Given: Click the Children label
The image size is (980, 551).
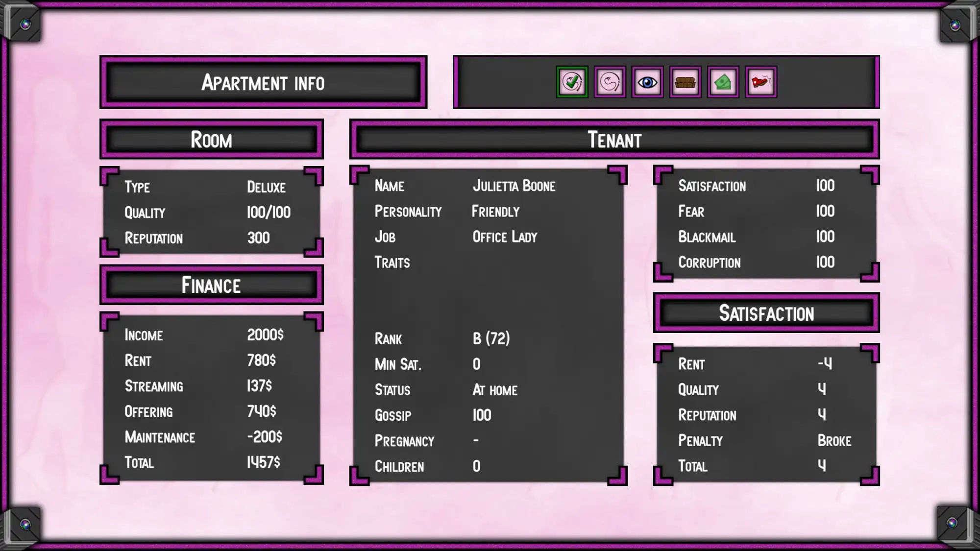Looking at the screenshot, I should (399, 466).
